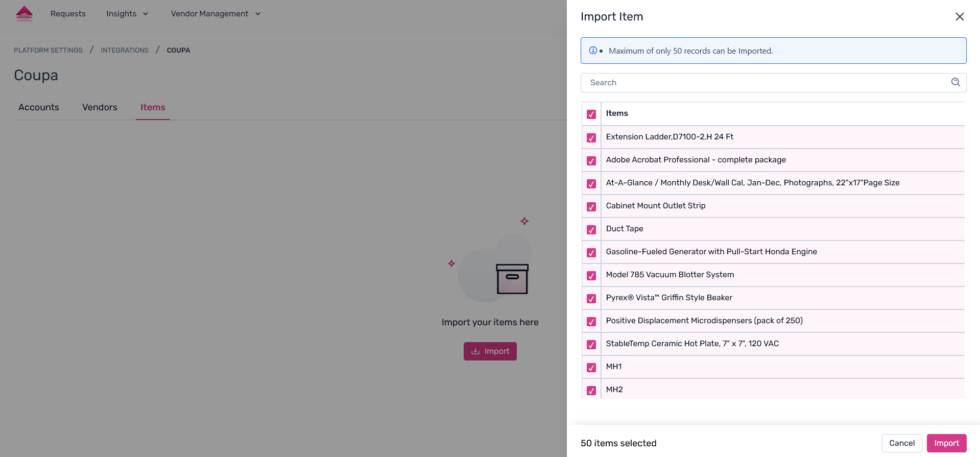This screenshot has width=980, height=457.
Task: Click the app logo in top navigation
Action: pyautogui.click(x=24, y=14)
